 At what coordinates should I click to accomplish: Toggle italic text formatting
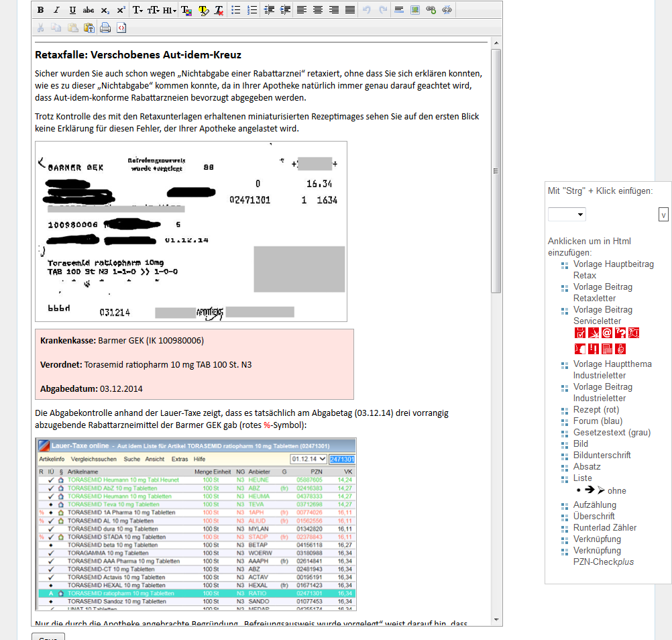tap(56, 10)
